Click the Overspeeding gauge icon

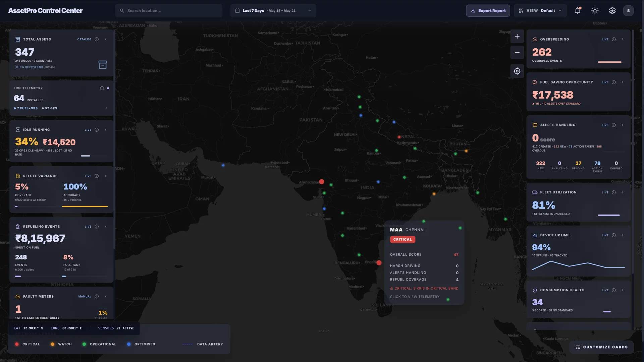[535, 39]
